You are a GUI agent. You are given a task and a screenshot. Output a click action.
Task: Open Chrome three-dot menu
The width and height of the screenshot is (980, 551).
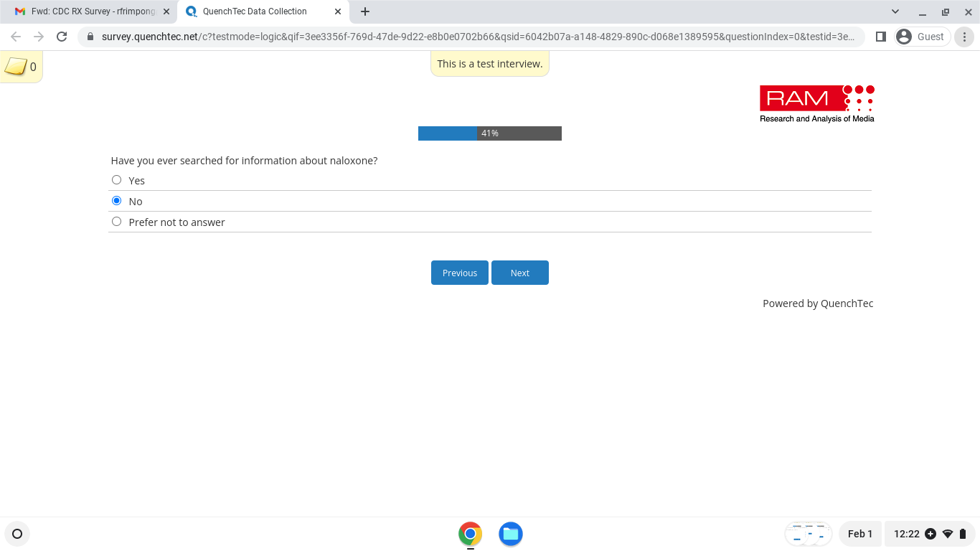coord(966,37)
